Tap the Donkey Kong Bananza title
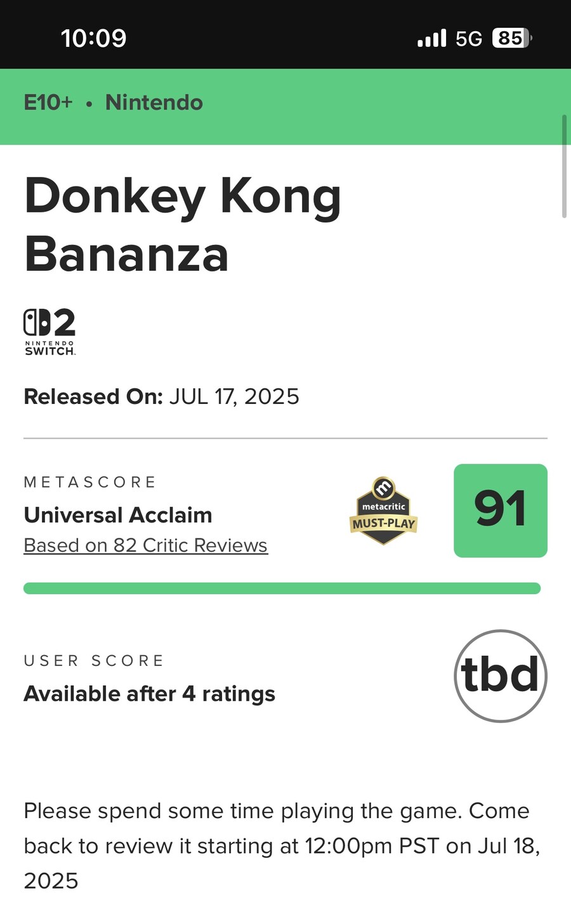The image size is (571, 924). 183,224
